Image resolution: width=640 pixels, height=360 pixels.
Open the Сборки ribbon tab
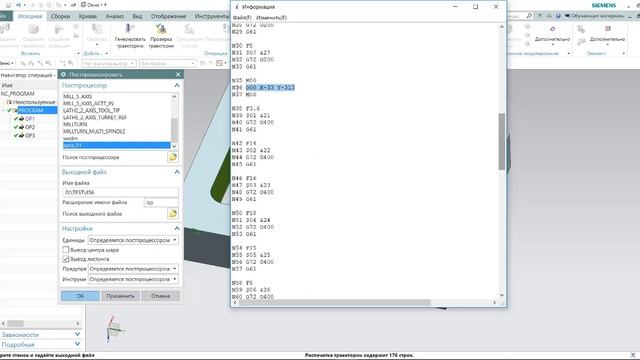coord(60,16)
